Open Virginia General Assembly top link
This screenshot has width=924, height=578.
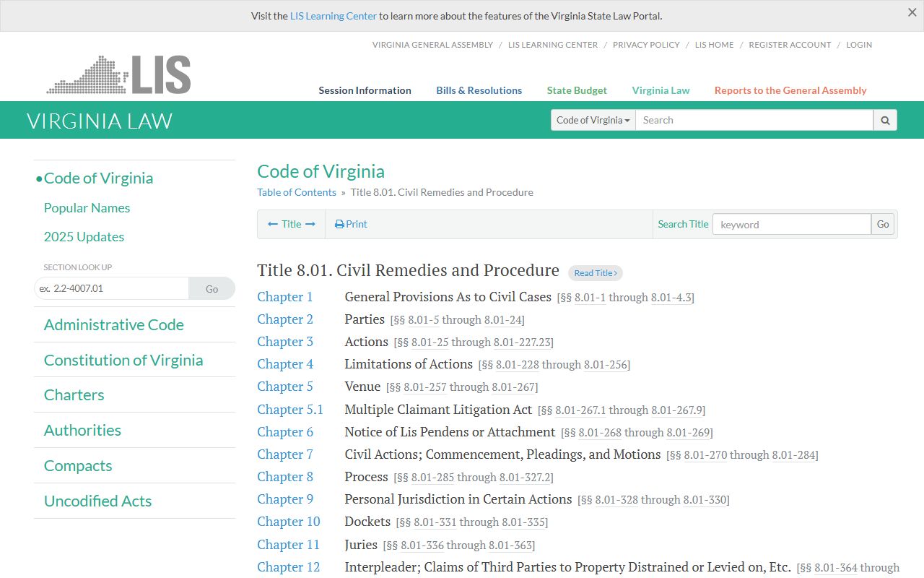point(432,45)
